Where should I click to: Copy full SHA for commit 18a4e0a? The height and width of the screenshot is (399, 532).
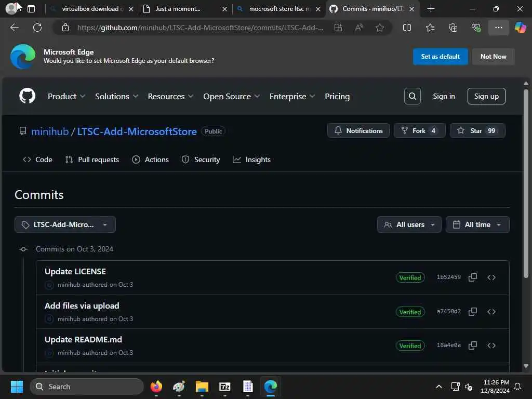(473, 345)
